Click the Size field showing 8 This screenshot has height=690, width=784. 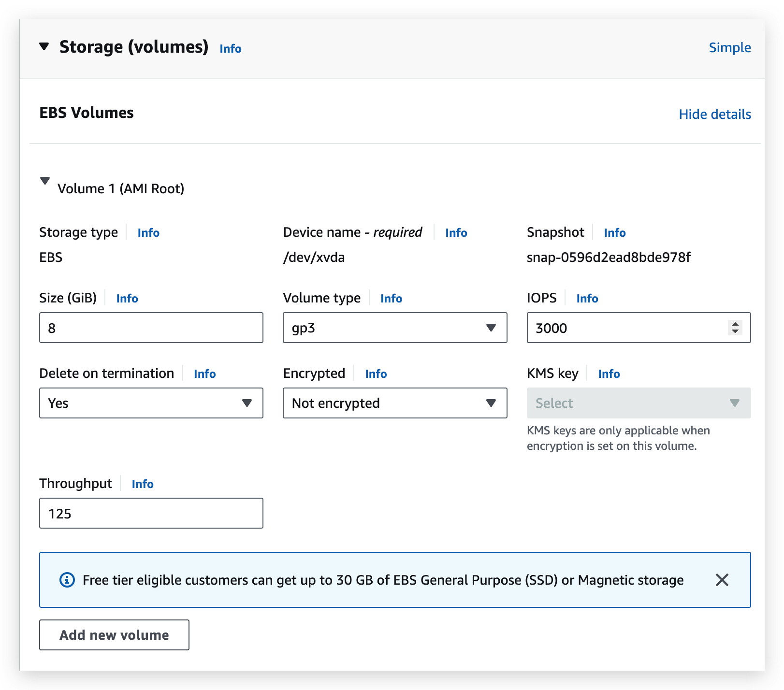tap(151, 328)
